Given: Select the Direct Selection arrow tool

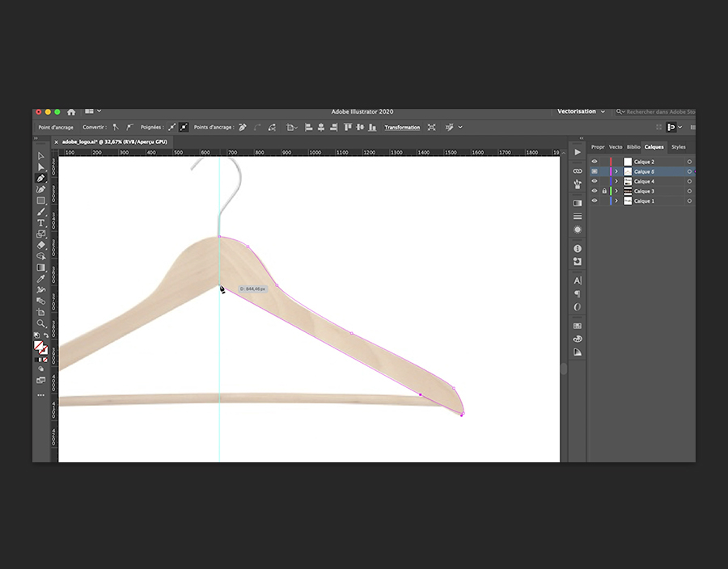Looking at the screenshot, I should [x=41, y=167].
